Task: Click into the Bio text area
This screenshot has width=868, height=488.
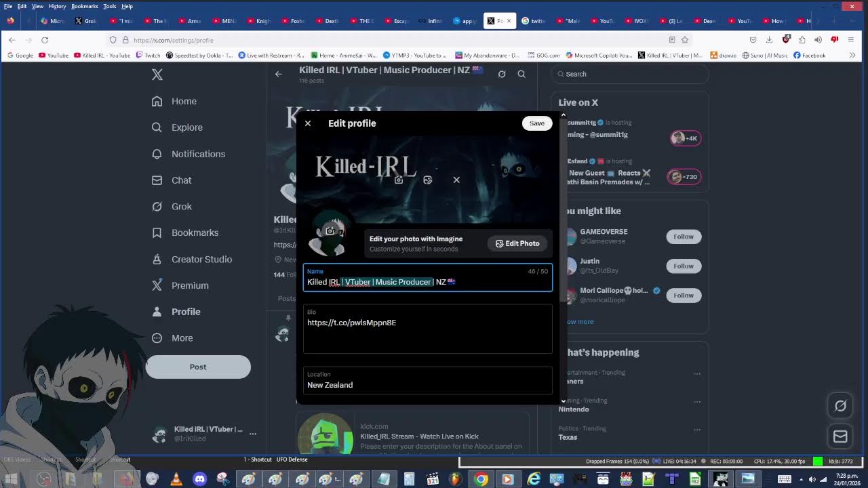Action: pos(428,329)
